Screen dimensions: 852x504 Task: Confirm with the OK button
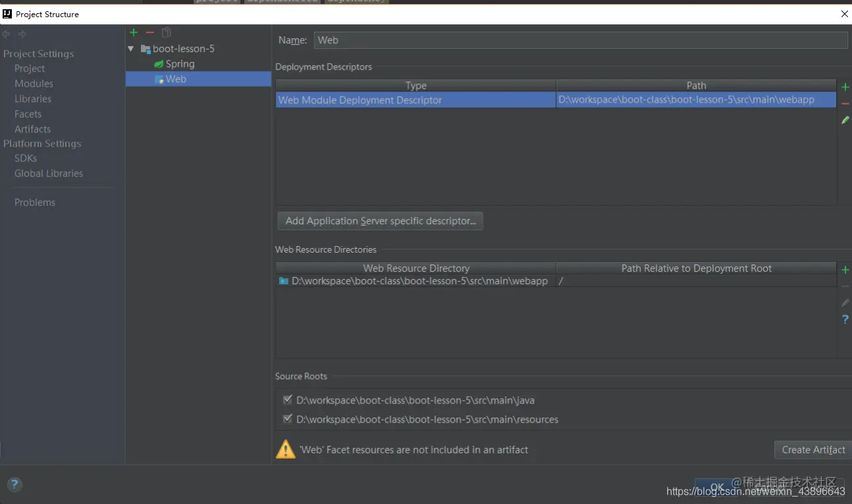coord(717,487)
